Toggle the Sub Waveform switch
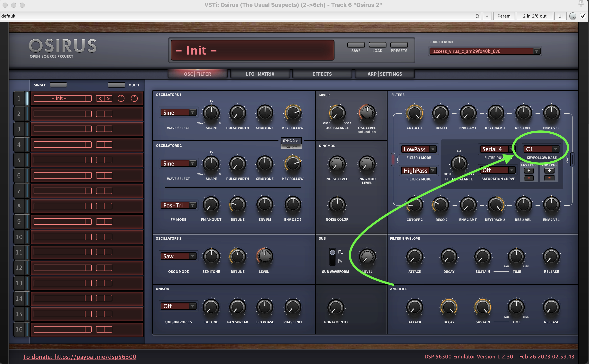Image resolution: width=589 pixels, height=364 pixels. coord(332,256)
